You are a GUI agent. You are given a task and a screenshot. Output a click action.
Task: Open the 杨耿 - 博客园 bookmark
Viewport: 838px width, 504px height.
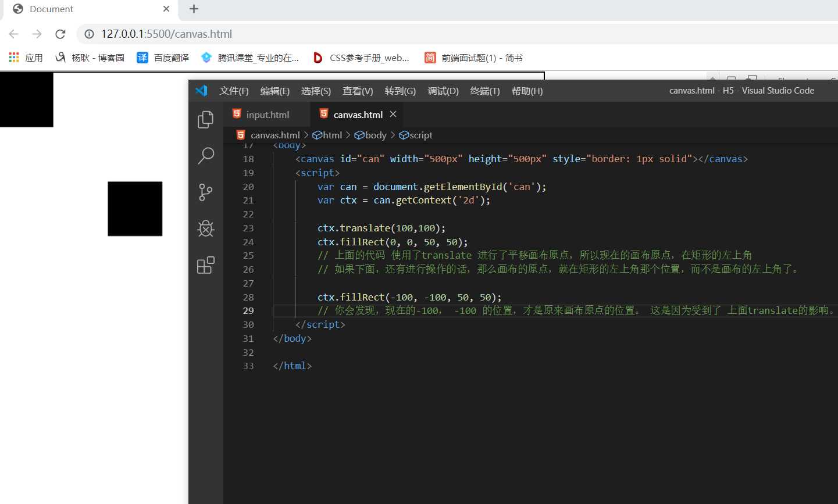[90, 58]
